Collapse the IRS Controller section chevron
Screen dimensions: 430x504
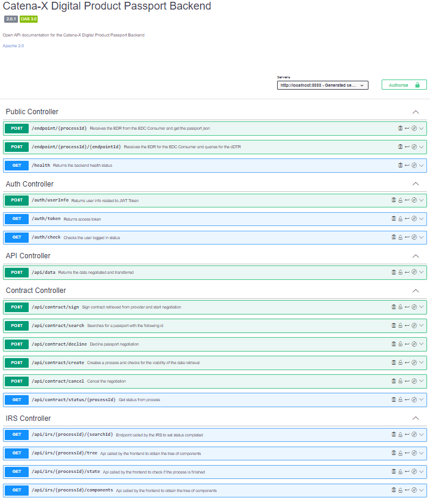coord(416,418)
